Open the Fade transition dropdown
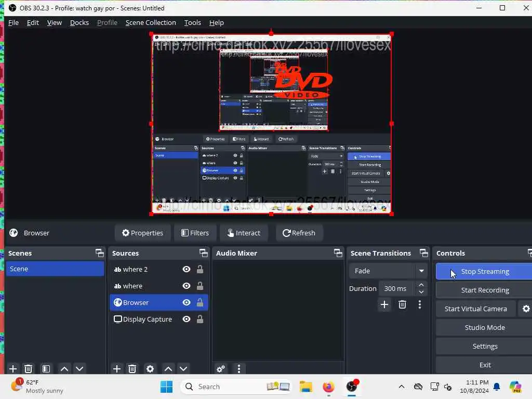 click(x=388, y=271)
